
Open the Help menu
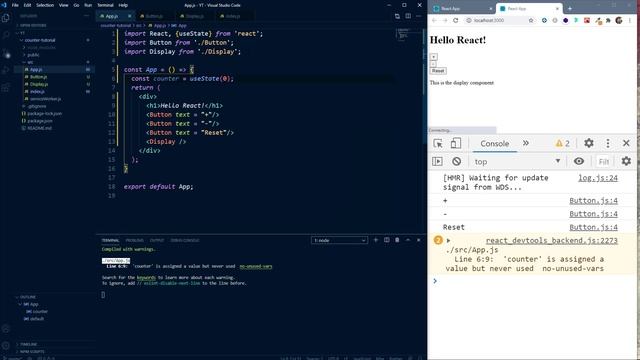[x=123, y=5]
